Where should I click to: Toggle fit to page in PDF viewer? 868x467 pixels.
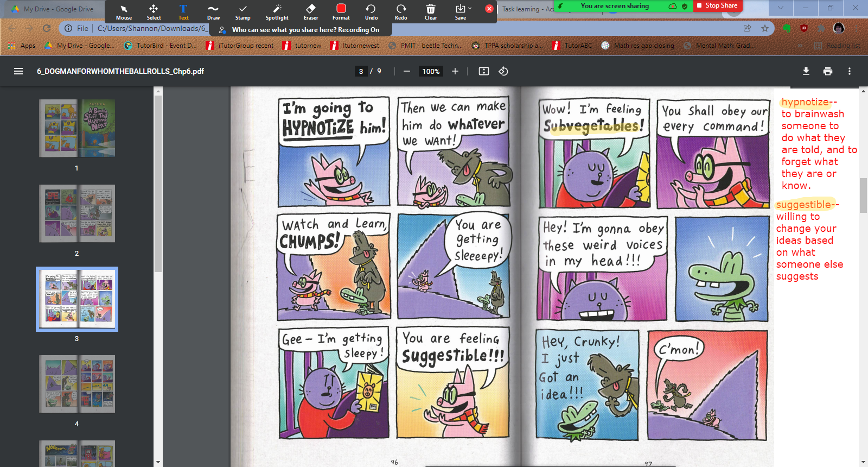[484, 71]
